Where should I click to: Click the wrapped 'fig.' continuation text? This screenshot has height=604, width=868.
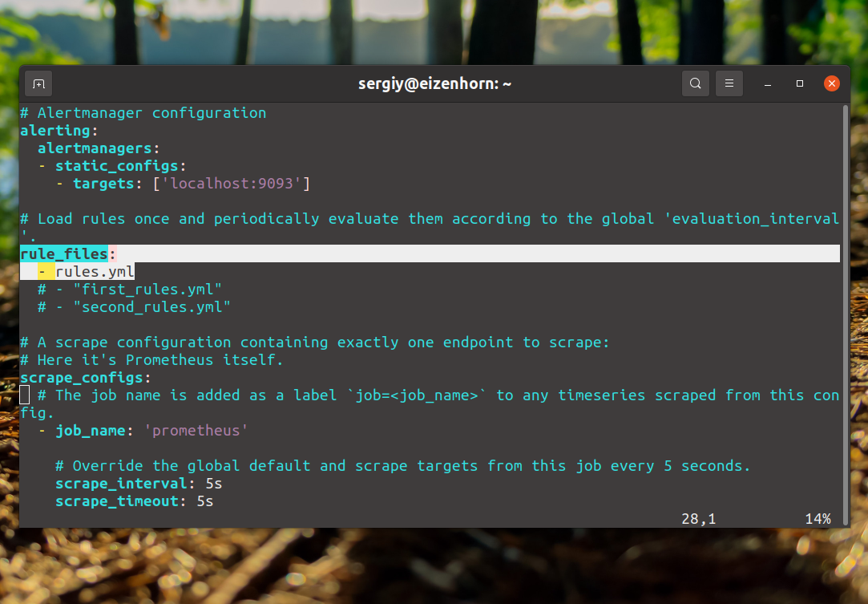(x=37, y=413)
